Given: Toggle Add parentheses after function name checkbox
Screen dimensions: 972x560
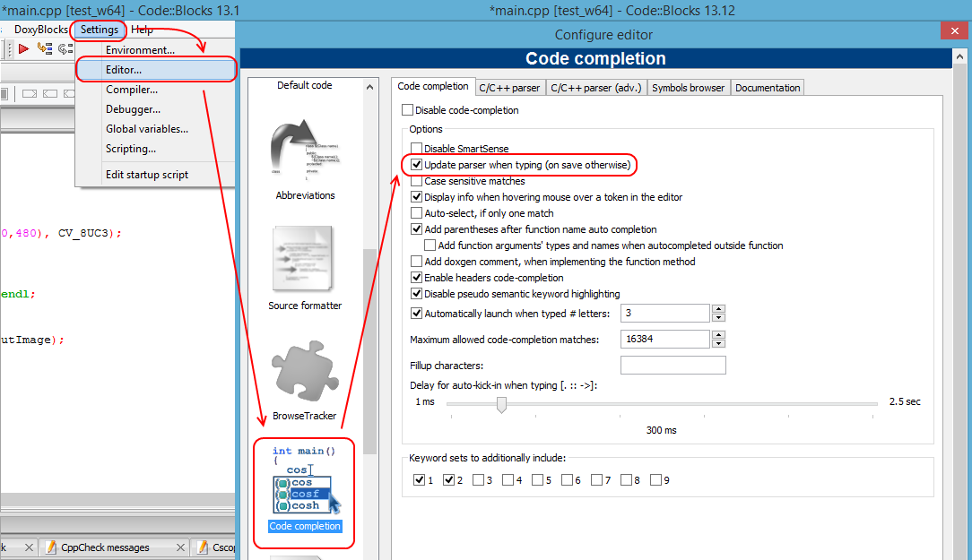Looking at the screenshot, I should click(417, 229).
